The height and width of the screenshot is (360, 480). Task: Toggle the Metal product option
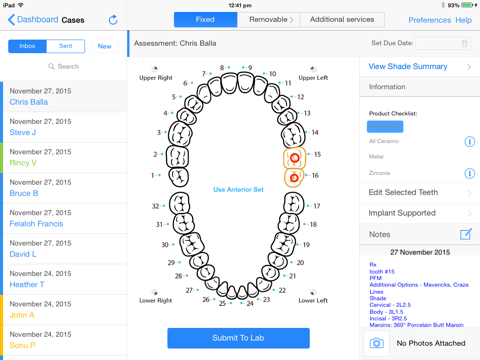coord(376,157)
